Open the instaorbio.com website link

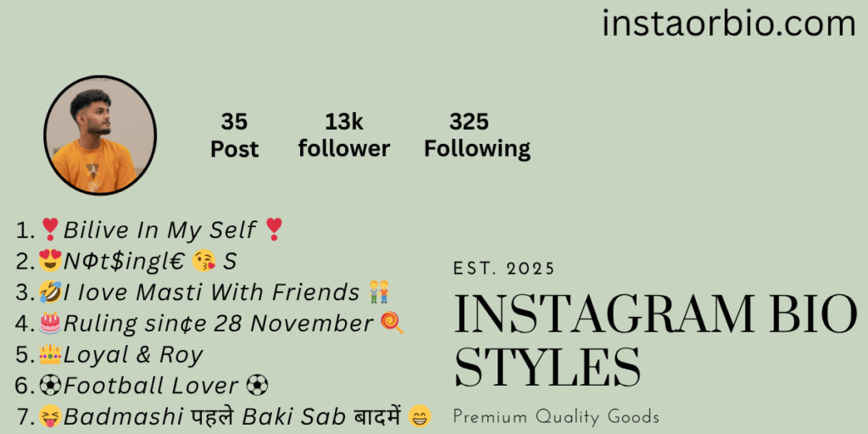coord(729,24)
